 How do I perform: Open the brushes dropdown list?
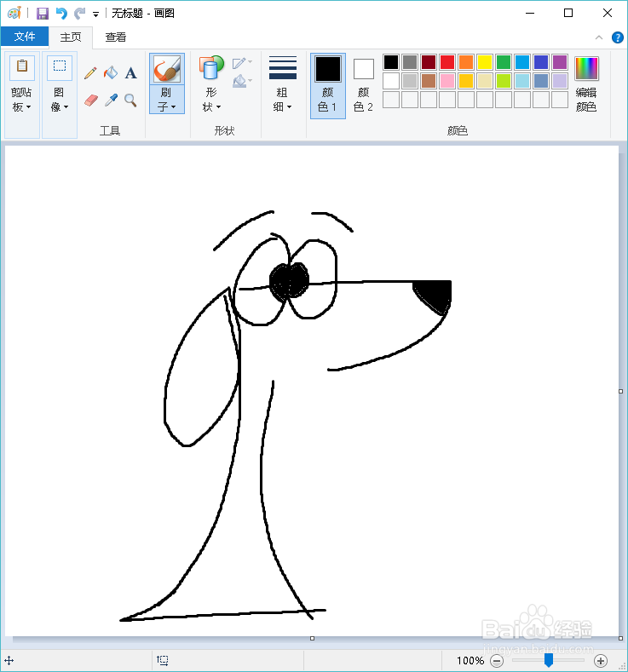(x=167, y=100)
